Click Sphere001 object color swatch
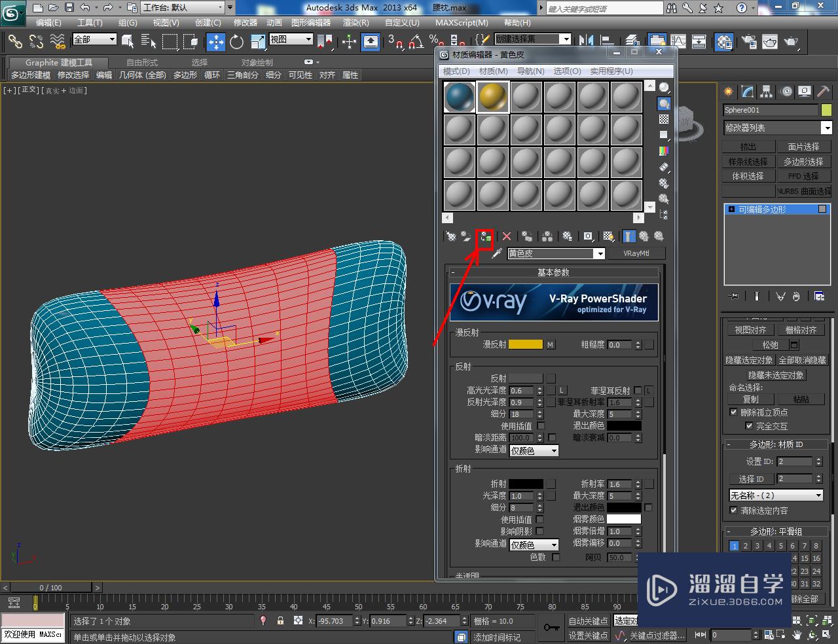Screen dimensions: 838x644 click(826, 110)
